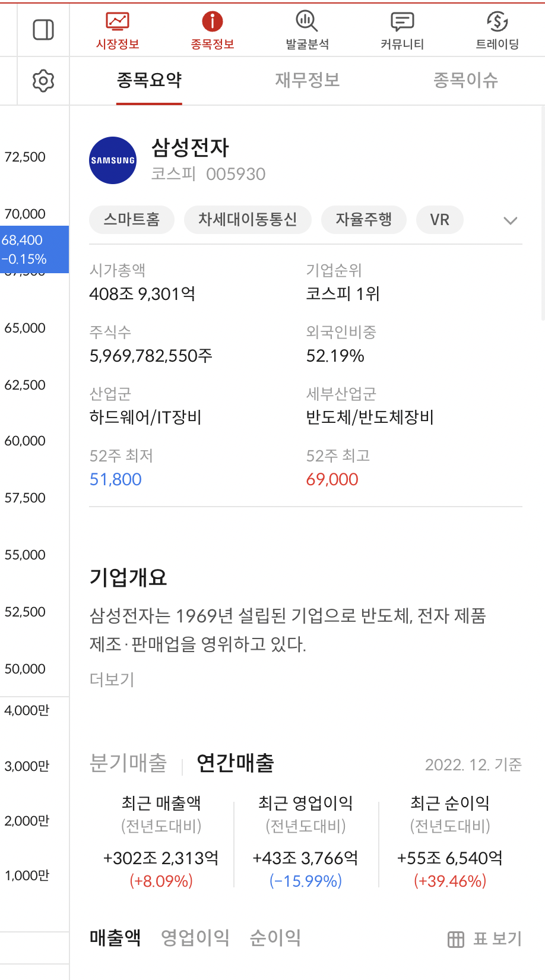Open the 시장정보 chart icon
Viewport: 545px width, 980px height.
point(118,22)
